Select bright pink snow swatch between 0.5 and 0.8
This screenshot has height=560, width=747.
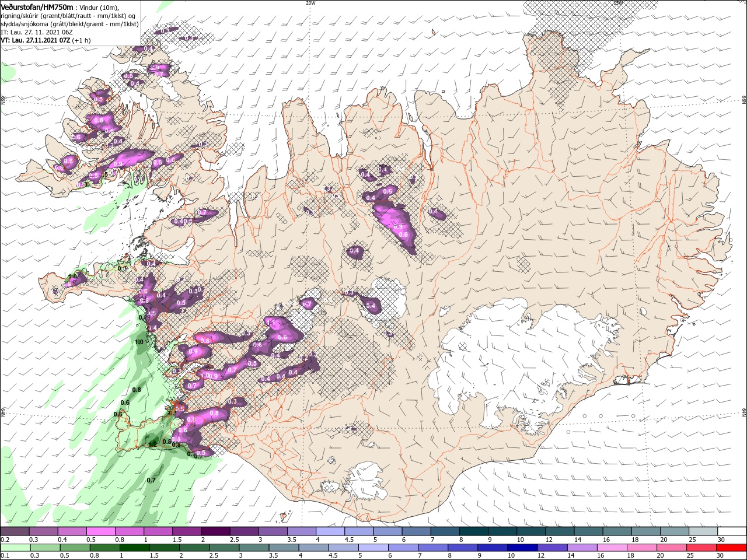(100, 531)
